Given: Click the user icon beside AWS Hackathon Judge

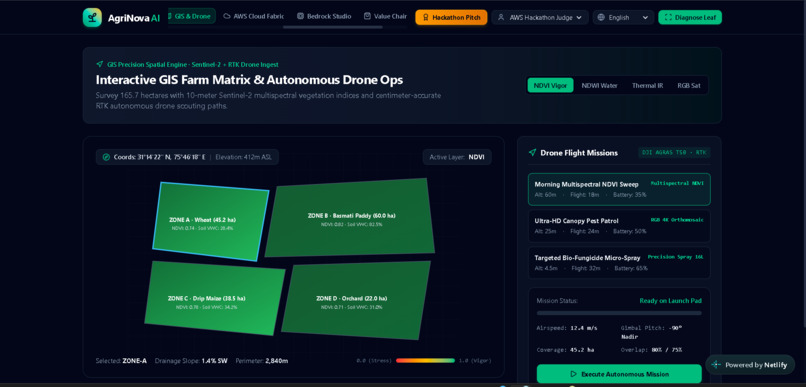Looking at the screenshot, I should point(501,17).
